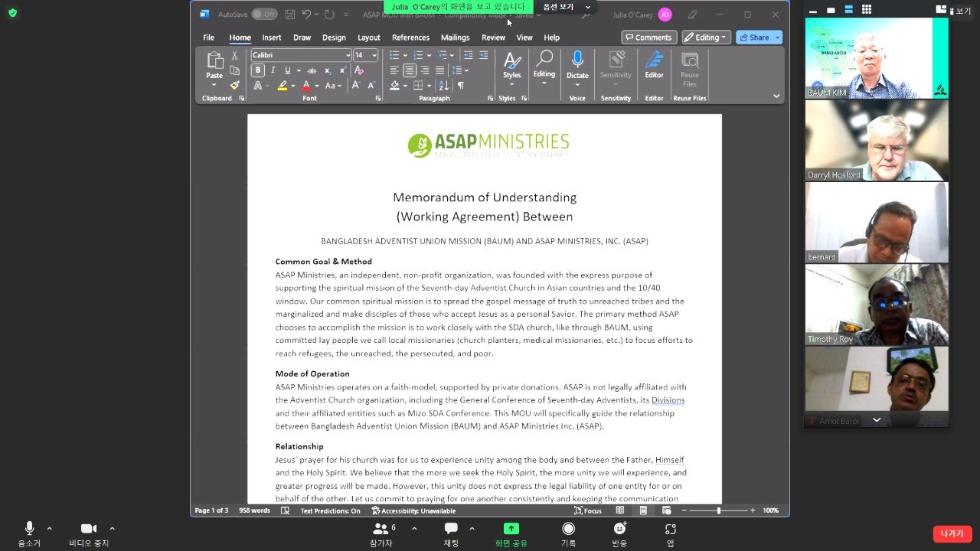The image size is (980, 551).
Task: Expand the Styles gallery dropdown
Action: pyautogui.click(x=512, y=84)
